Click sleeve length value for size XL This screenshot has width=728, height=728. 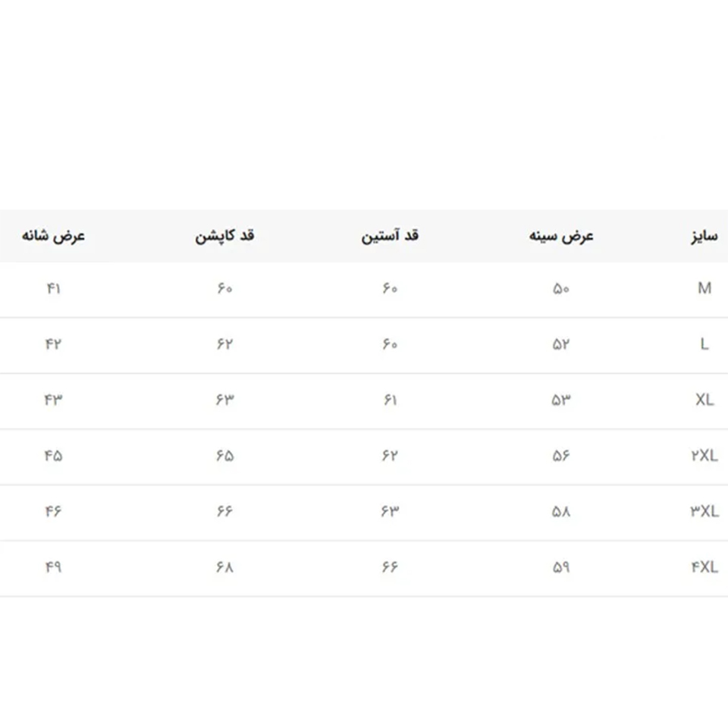pos(390,400)
